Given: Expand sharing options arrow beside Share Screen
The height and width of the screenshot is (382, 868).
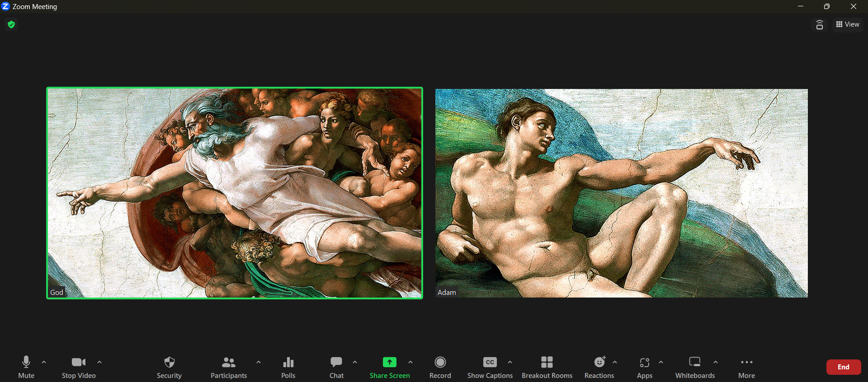Looking at the screenshot, I should [x=410, y=362].
